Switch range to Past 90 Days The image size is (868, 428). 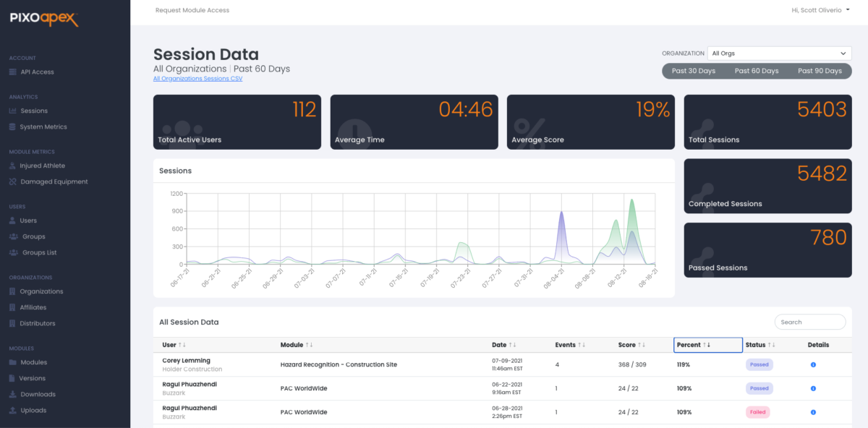(x=820, y=71)
